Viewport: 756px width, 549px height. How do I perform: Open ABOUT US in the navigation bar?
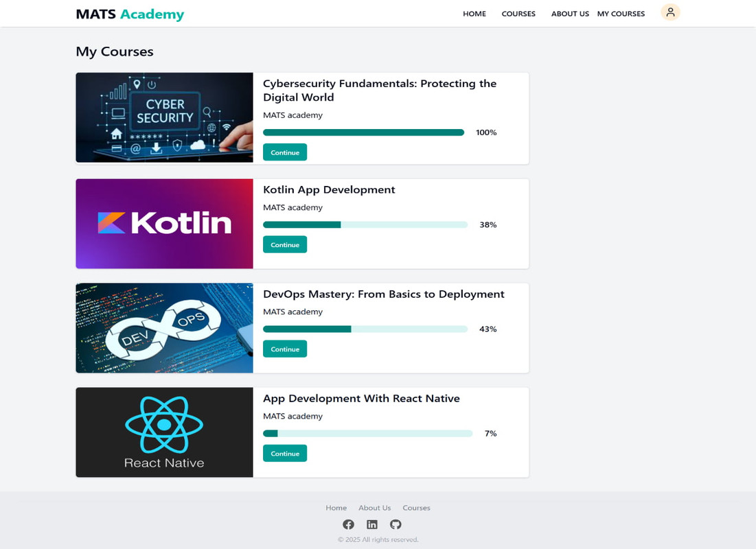tap(570, 14)
